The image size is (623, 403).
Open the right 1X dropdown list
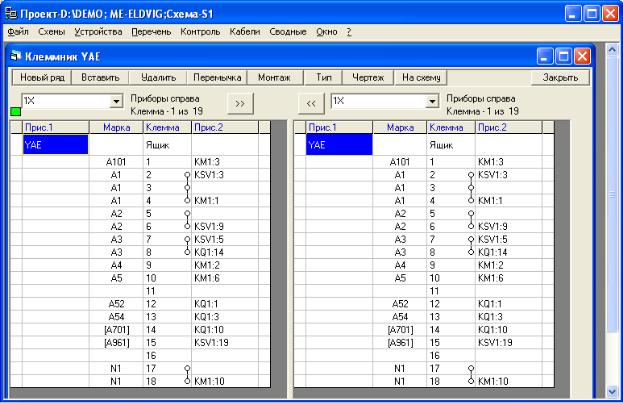[433, 101]
